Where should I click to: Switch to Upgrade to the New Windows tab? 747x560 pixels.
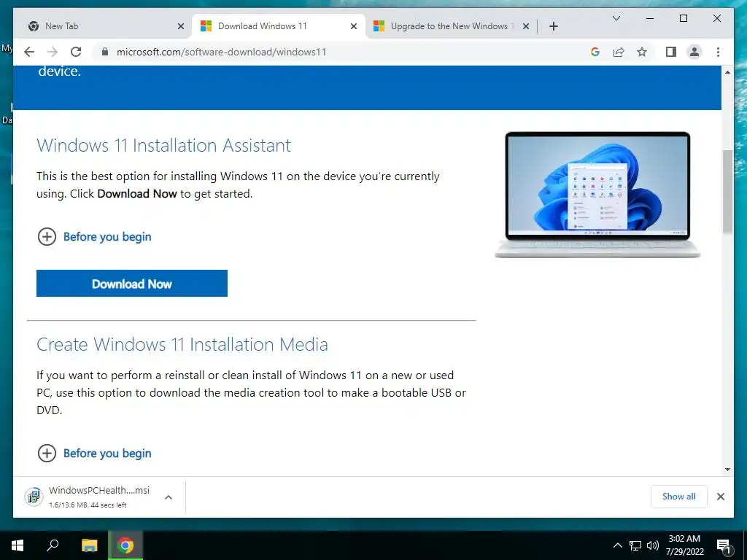pos(450,26)
